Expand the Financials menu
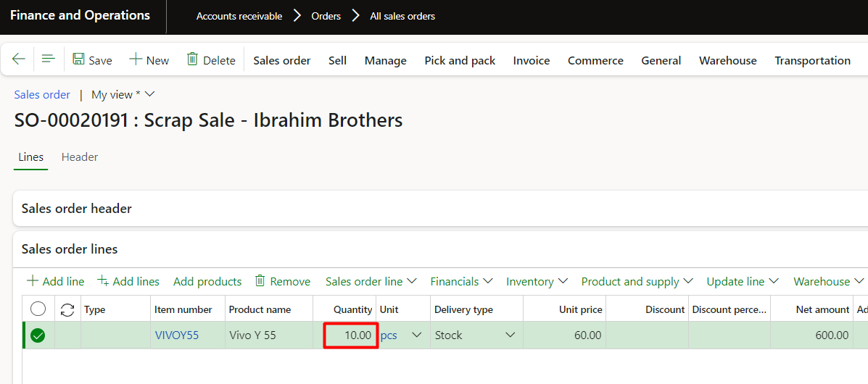 coord(461,281)
